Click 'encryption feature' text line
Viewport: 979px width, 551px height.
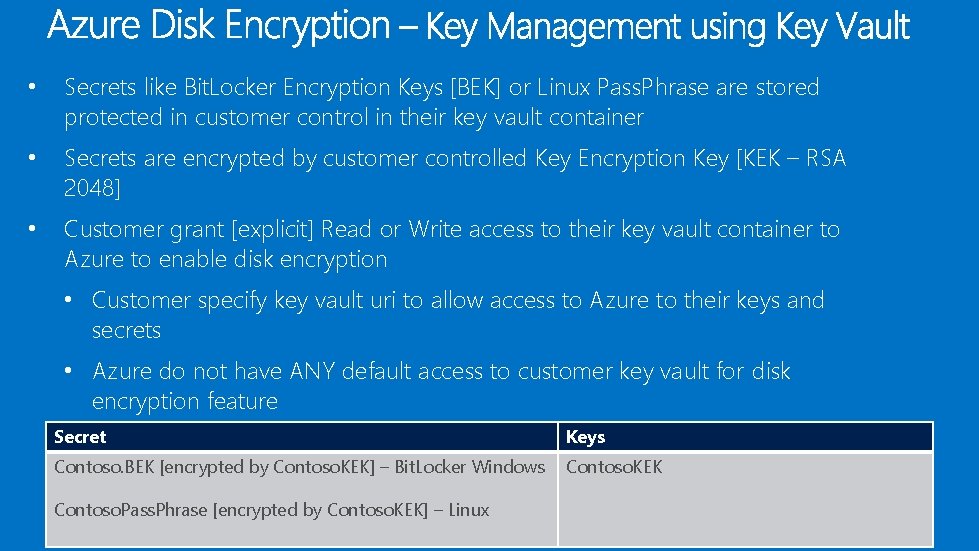[x=185, y=401]
